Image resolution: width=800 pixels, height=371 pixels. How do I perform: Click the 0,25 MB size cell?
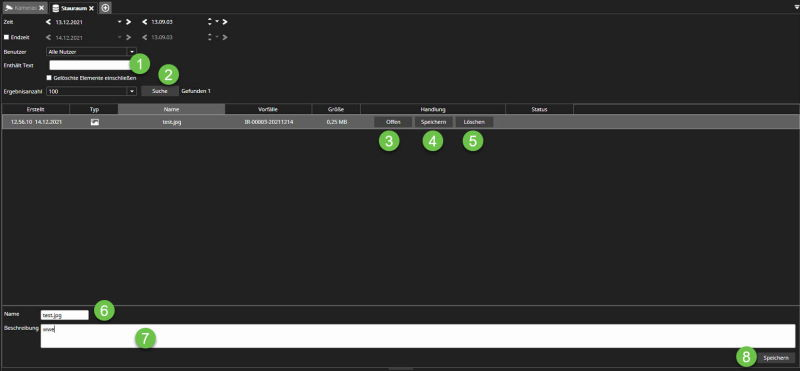[x=337, y=122]
